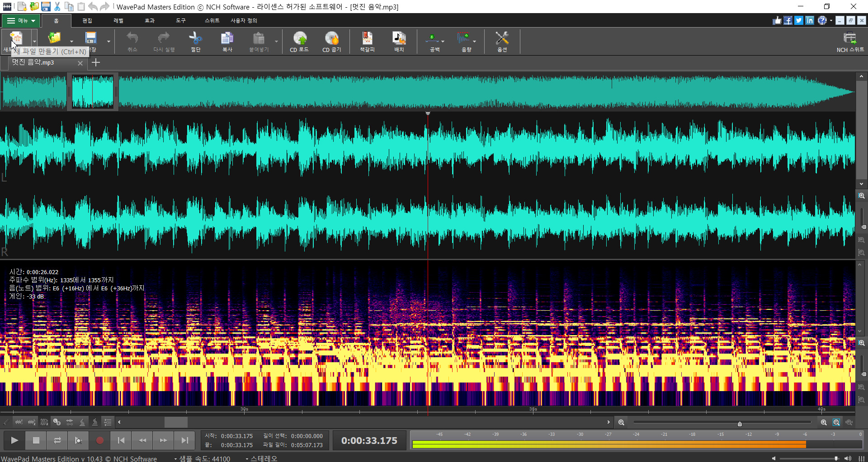Click the fast-forward transport button
868x462 pixels.
click(163, 440)
